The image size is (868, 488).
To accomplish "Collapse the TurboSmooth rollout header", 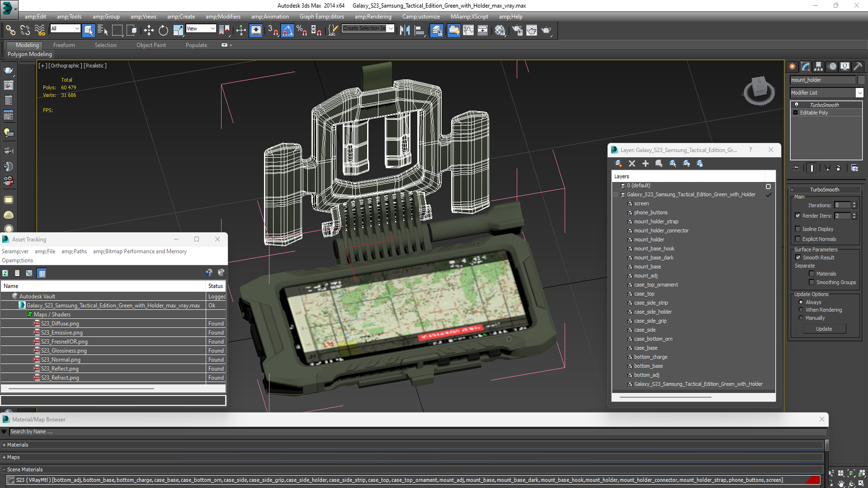I will tap(824, 190).
